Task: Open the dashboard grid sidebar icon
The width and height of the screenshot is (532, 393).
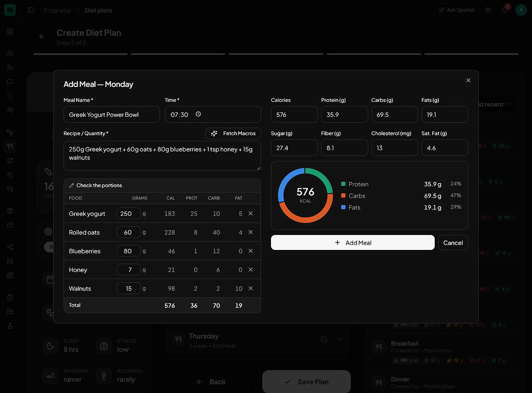Action: 10,32
